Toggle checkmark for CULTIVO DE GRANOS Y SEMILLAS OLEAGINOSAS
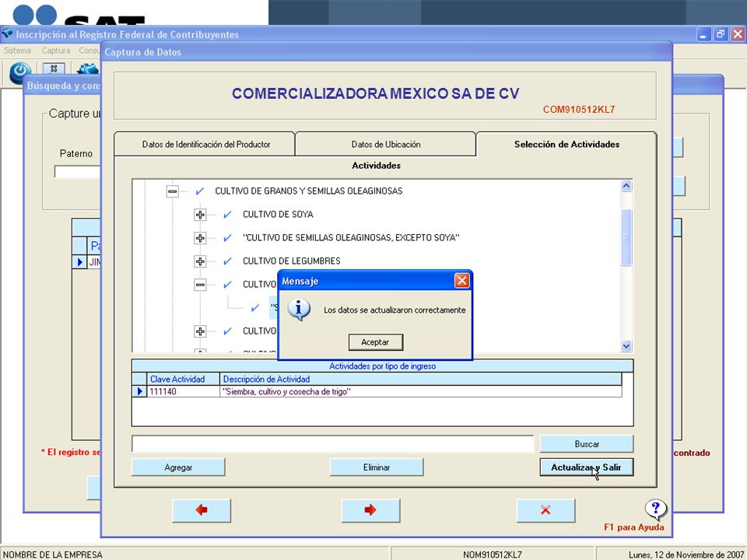The height and width of the screenshot is (560, 747). click(200, 191)
